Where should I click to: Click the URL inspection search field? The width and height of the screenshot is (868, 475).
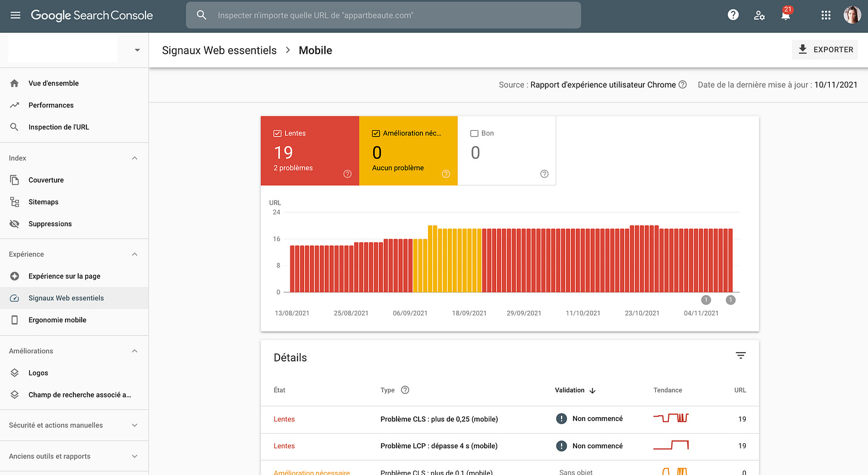click(x=383, y=16)
